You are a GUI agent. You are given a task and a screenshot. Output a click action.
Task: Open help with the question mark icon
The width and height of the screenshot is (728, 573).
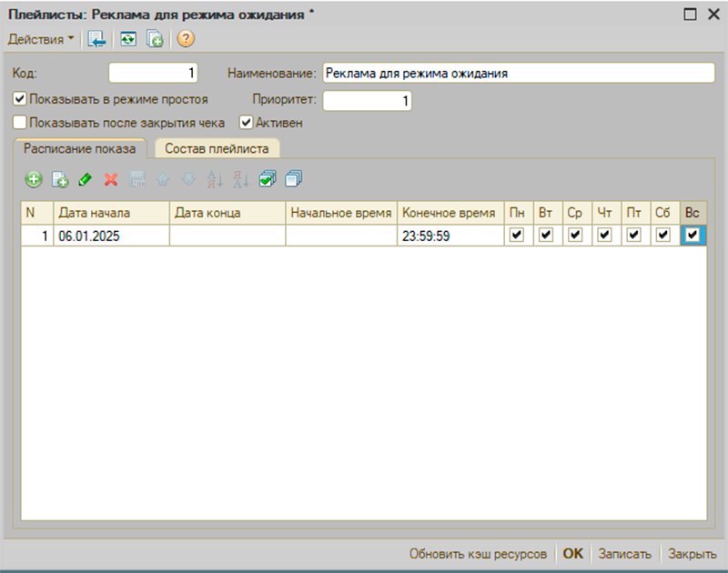click(x=186, y=39)
